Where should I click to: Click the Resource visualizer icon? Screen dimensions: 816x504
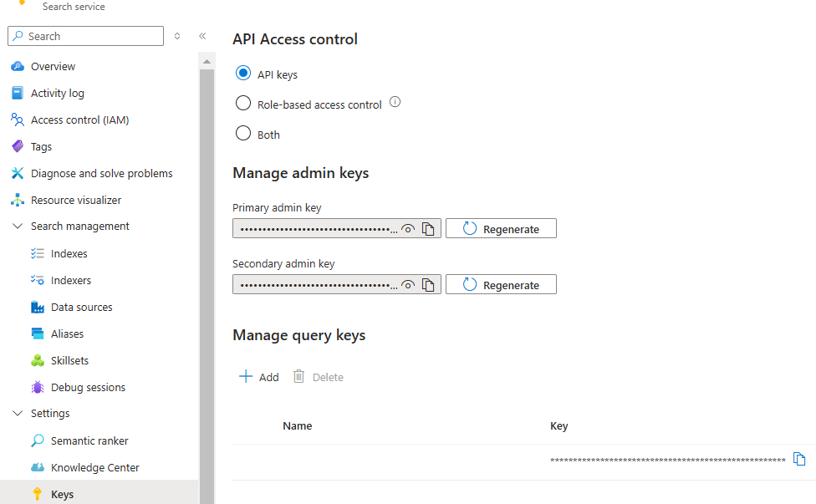coord(18,201)
